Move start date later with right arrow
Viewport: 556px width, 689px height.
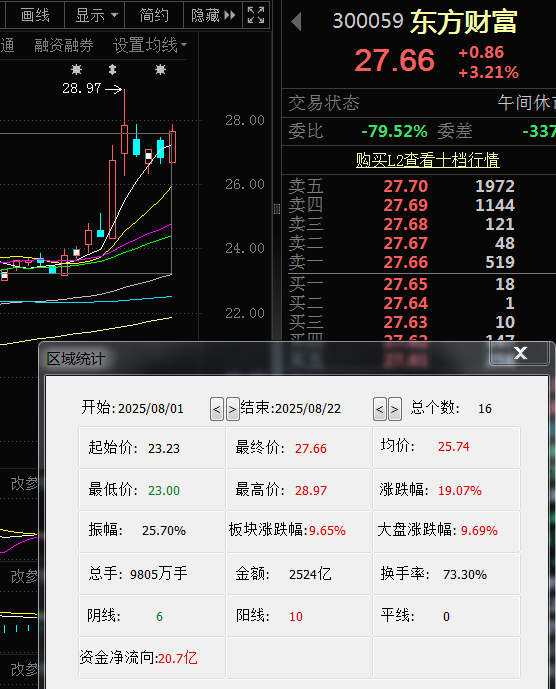233,409
